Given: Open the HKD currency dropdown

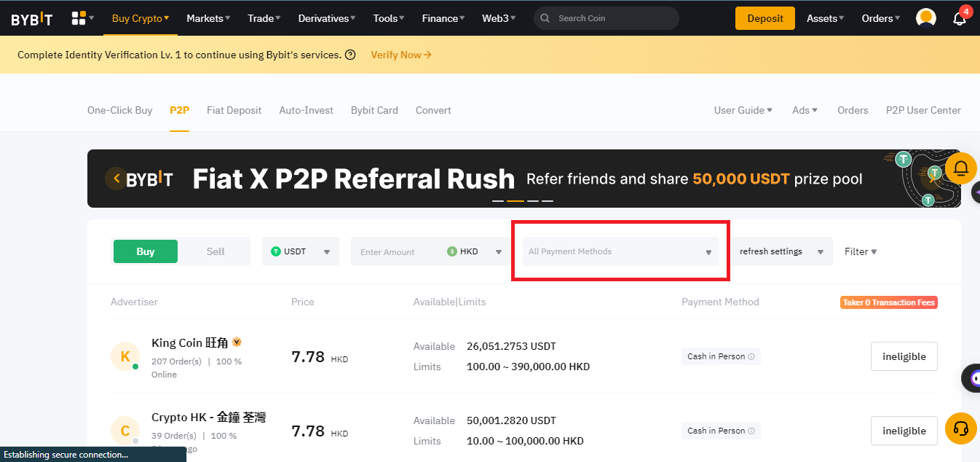Looking at the screenshot, I should point(475,251).
